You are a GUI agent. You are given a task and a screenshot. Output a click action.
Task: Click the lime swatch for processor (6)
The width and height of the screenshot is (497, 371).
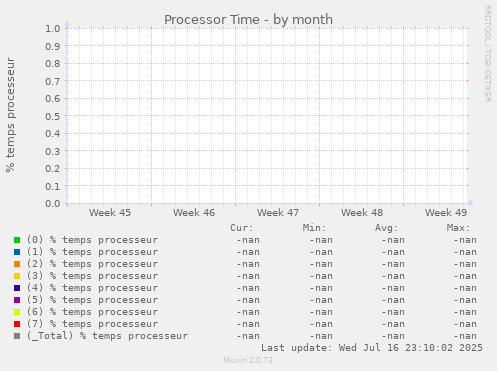[x=17, y=312]
